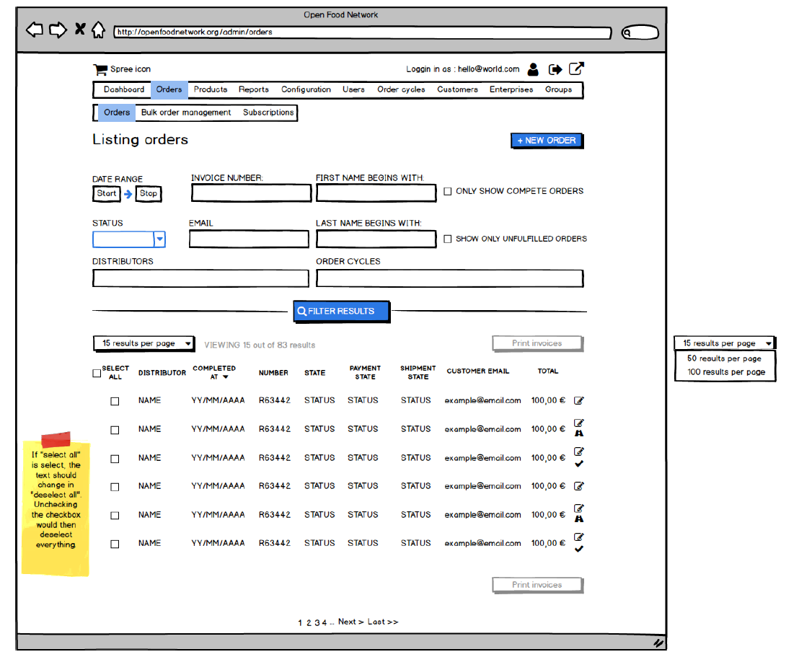This screenshot has height=657, width=812.
Task: Click the browser stop X icon
Action: [80, 29]
